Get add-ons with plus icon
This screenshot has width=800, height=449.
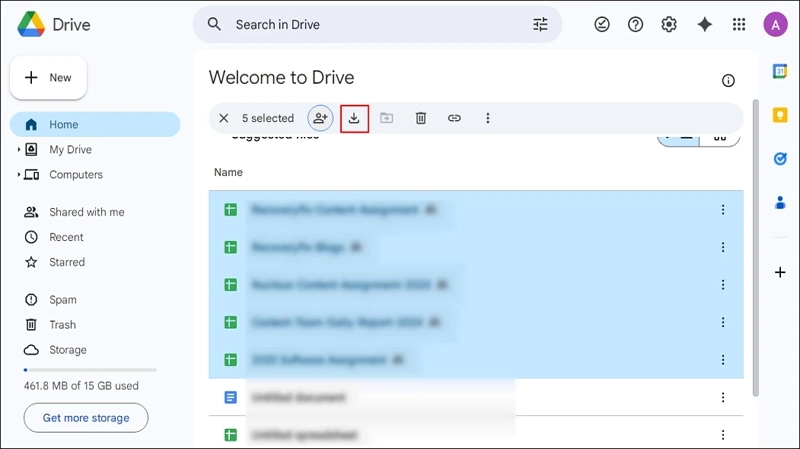click(780, 272)
